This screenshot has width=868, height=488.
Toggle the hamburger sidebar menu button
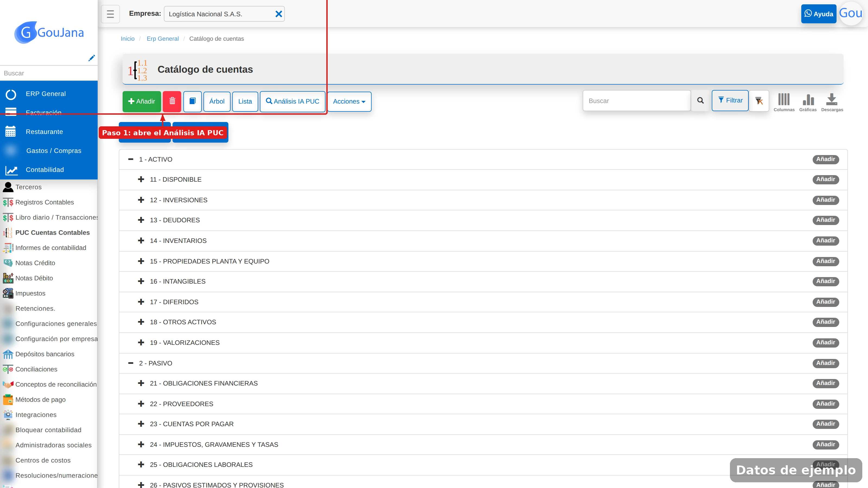click(110, 14)
